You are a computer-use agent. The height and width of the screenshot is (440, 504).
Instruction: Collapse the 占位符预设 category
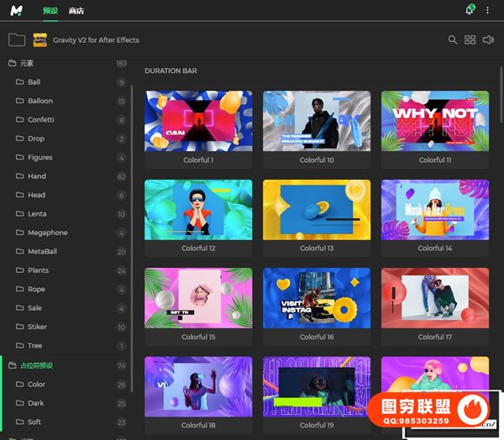[x=13, y=365]
